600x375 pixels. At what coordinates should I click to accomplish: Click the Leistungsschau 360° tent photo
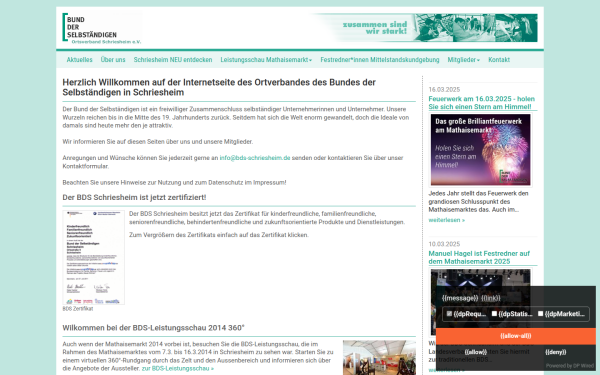point(379,357)
